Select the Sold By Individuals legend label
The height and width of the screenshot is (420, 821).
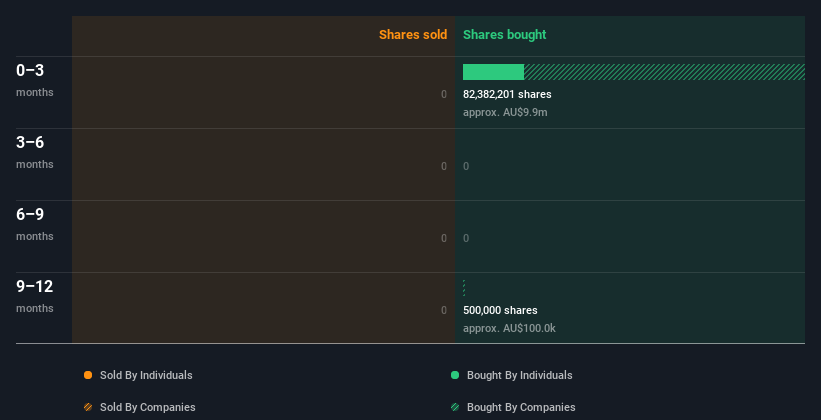coord(146,375)
